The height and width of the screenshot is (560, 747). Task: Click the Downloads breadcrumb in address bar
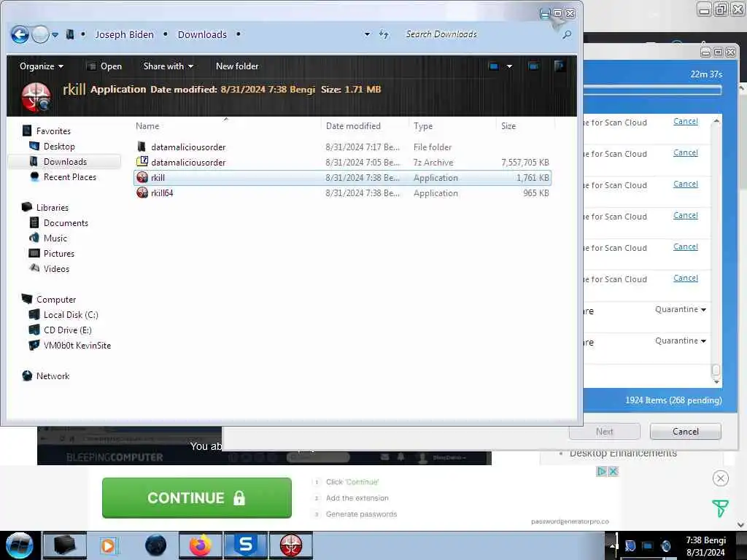[x=202, y=34]
